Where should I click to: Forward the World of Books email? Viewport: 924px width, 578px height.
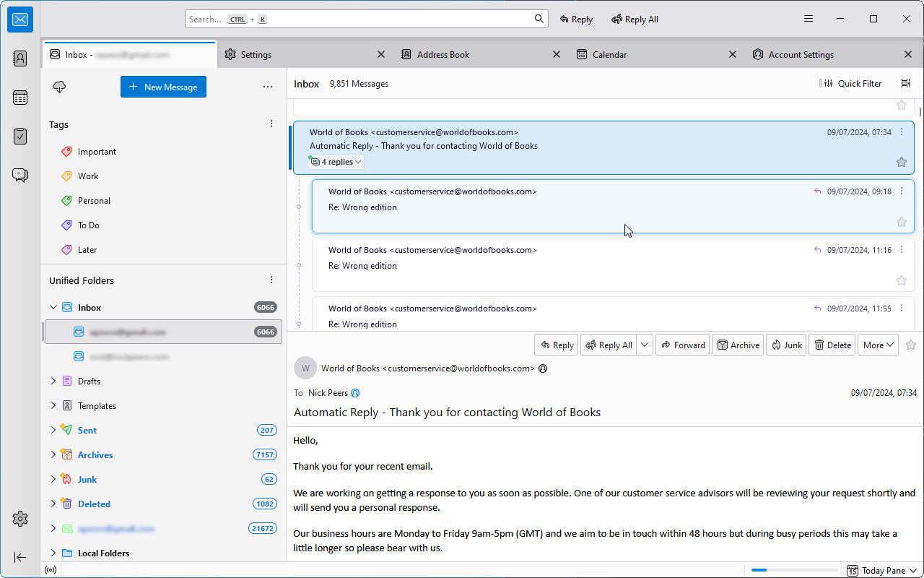coord(682,345)
